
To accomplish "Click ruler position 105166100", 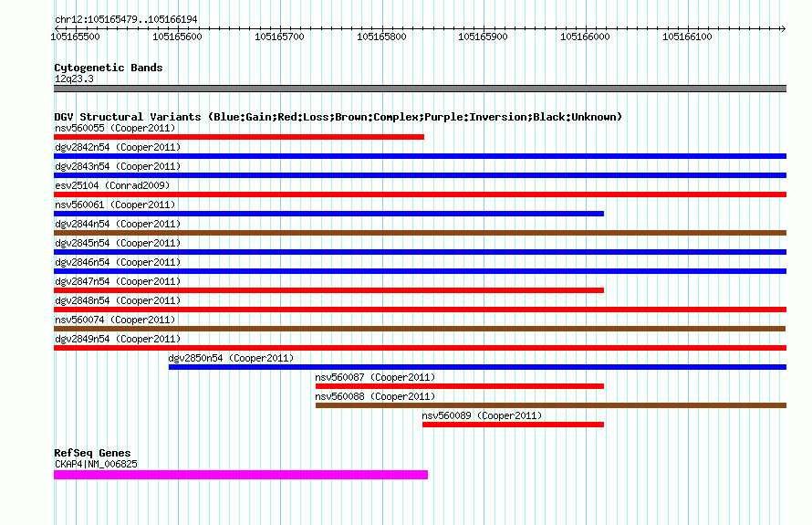I will (x=687, y=37).
